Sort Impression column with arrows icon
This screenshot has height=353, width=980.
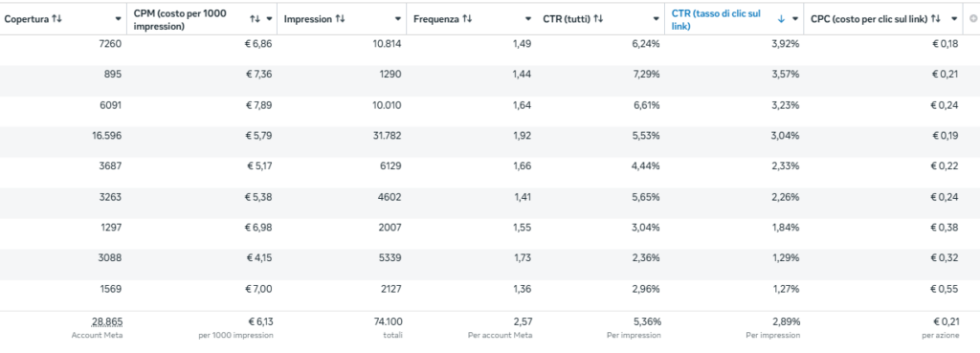click(x=340, y=19)
